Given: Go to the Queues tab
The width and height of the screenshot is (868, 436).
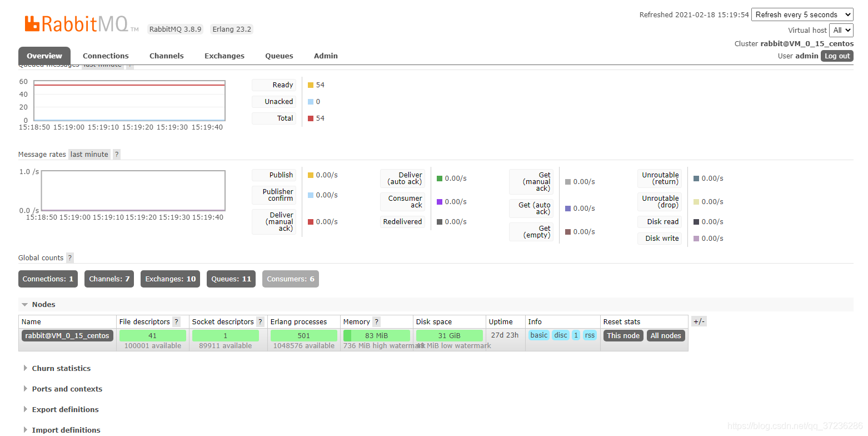Looking at the screenshot, I should pyautogui.click(x=279, y=56).
